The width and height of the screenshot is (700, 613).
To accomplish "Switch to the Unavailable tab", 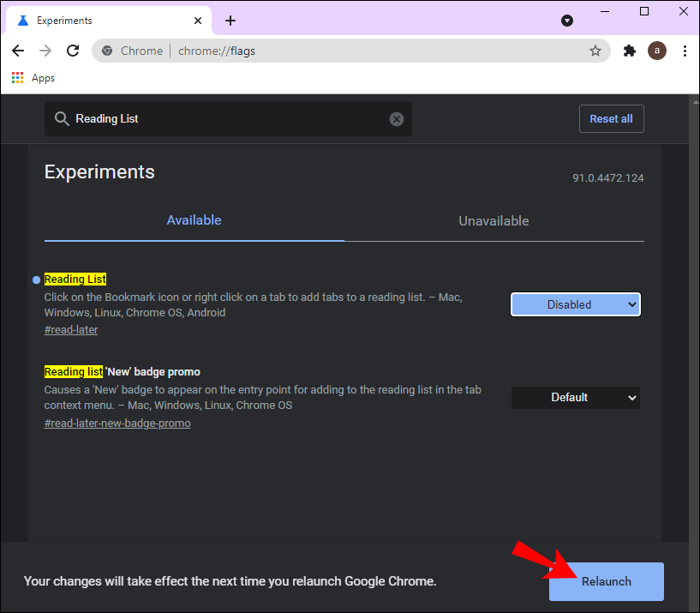I will [x=494, y=220].
